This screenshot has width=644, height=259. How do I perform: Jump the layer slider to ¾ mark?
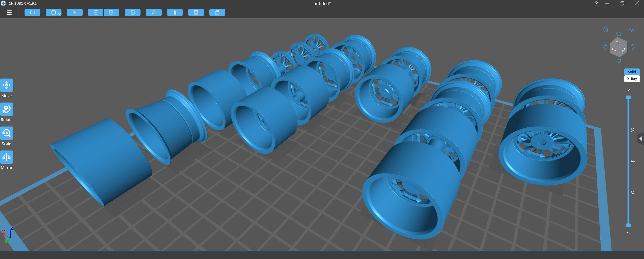(x=633, y=193)
